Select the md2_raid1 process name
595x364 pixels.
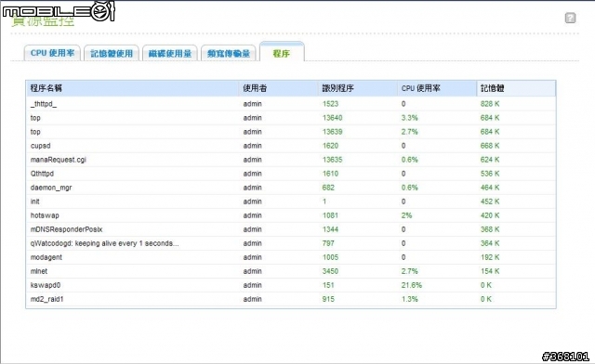pyautogui.click(x=47, y=299)
